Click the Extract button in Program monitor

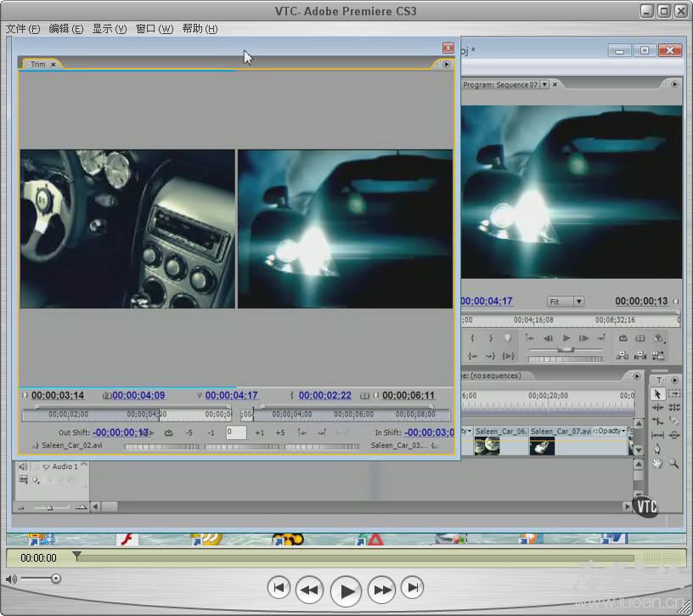pyautogui.click(x=640, y=355)
